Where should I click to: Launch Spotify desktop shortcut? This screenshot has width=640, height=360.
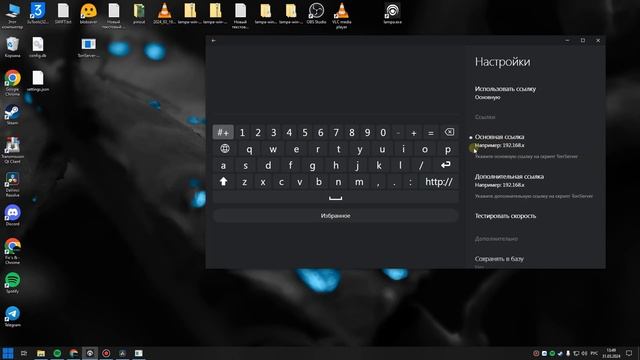[12, 282]
